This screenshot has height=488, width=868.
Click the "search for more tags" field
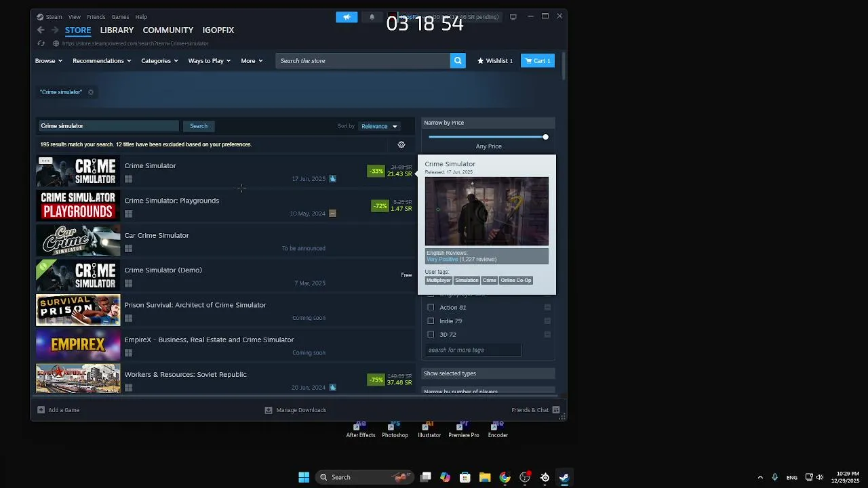(473, 350)
